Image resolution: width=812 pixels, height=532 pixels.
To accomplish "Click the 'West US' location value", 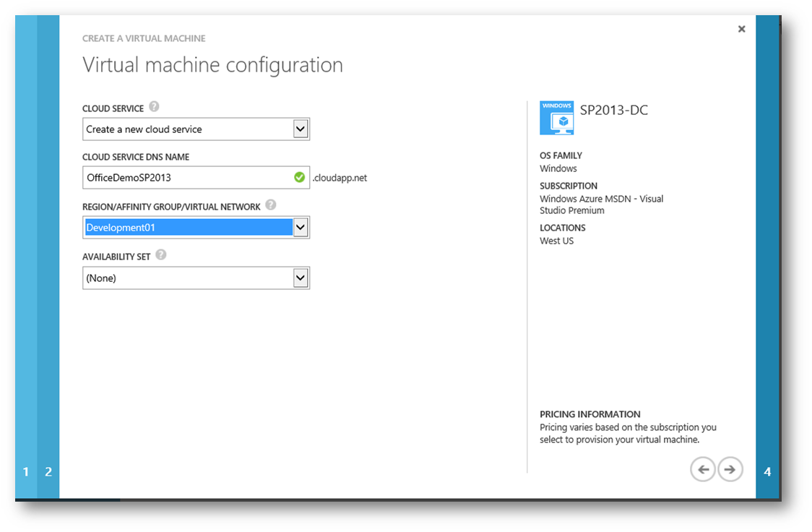I will coord(557,241).
